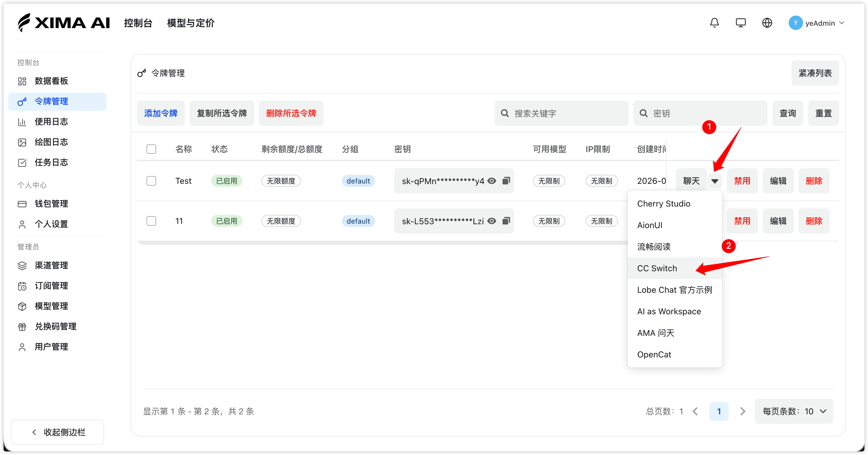This screenshot has height=455, width=868.
Task: Open the notifications bell
Action: coord(714,23)
